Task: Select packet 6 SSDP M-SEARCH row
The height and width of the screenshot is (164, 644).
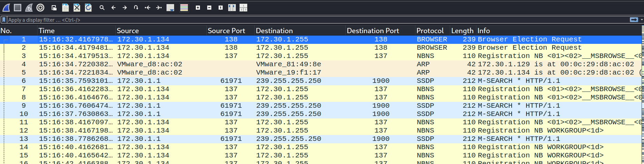Action: 321,81
